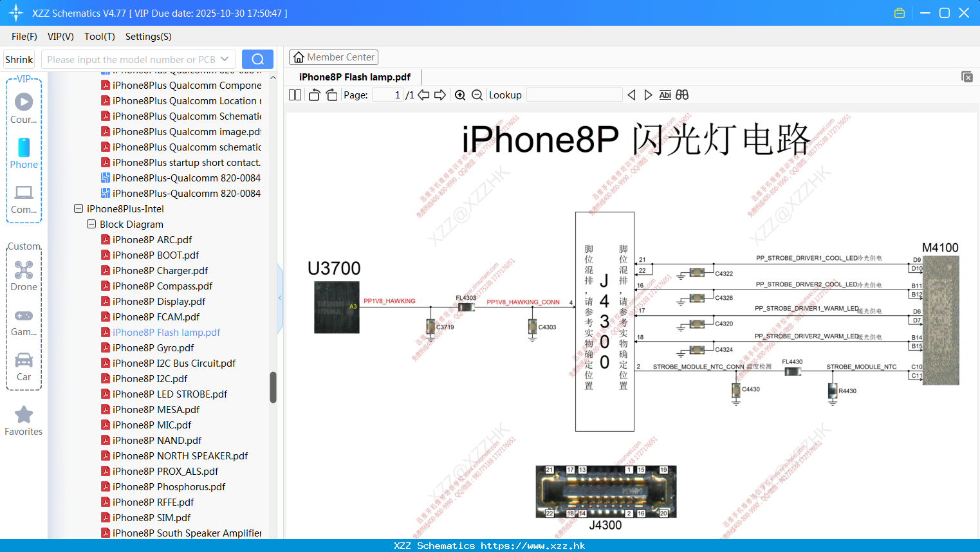
Task: Open the Member Center
Action: click(x=333, y=57)
